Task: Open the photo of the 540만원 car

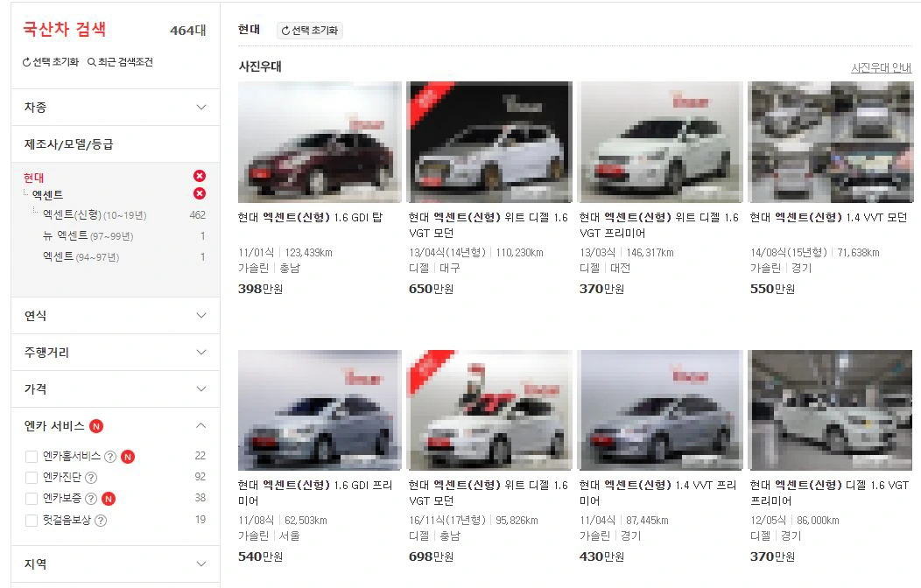Action: 320,410
